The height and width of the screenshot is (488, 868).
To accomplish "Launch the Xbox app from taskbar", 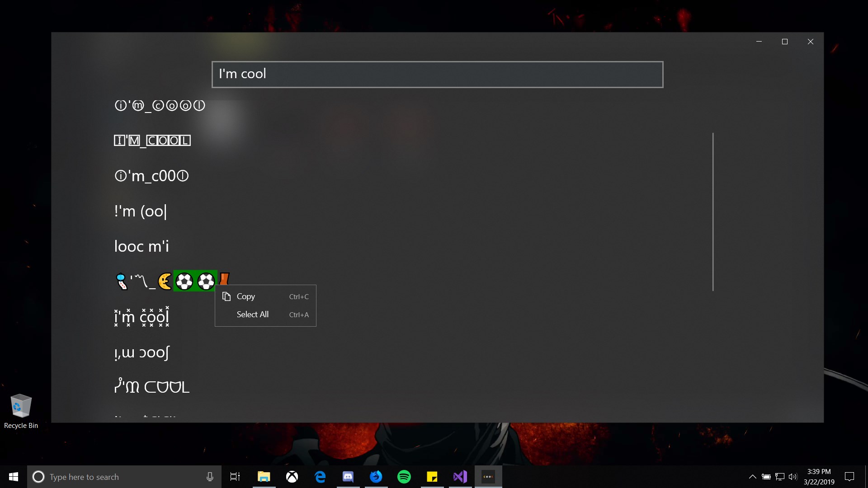I will [x=292, y=477].
